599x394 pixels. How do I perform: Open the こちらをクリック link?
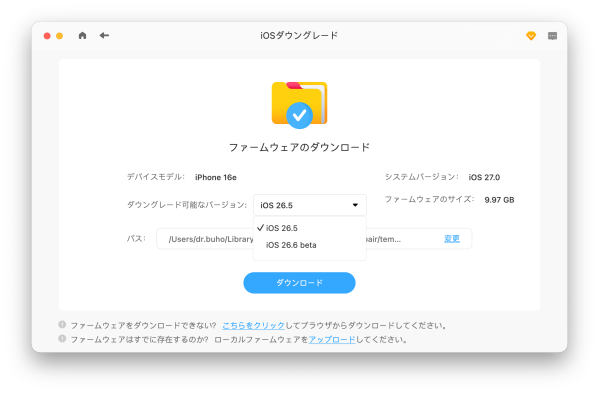tap(253, 326)
